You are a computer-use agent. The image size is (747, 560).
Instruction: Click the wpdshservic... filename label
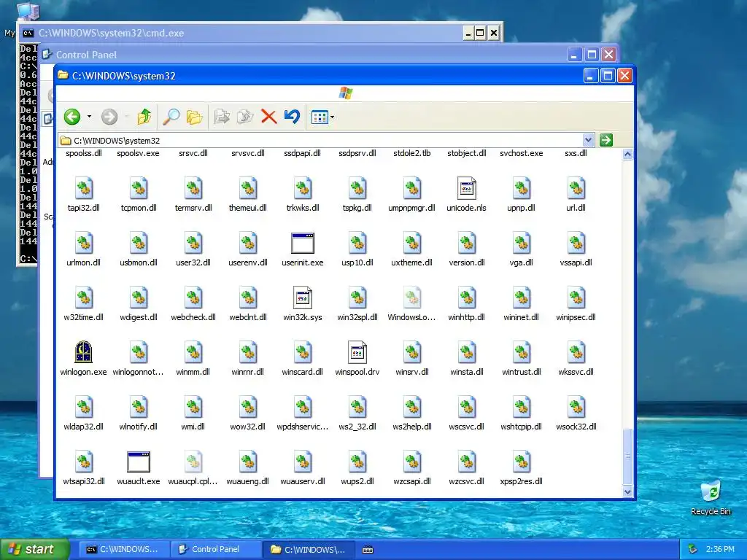[x=303, y=427]
